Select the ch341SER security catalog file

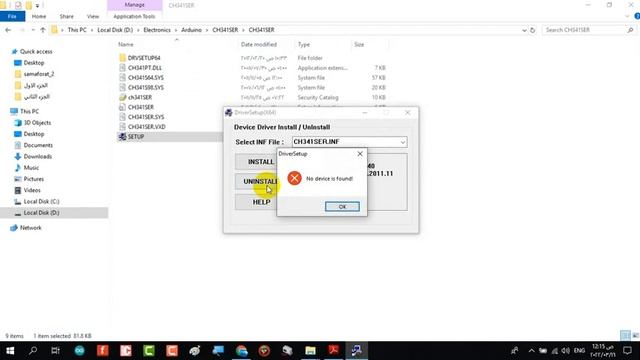point(140,97)
